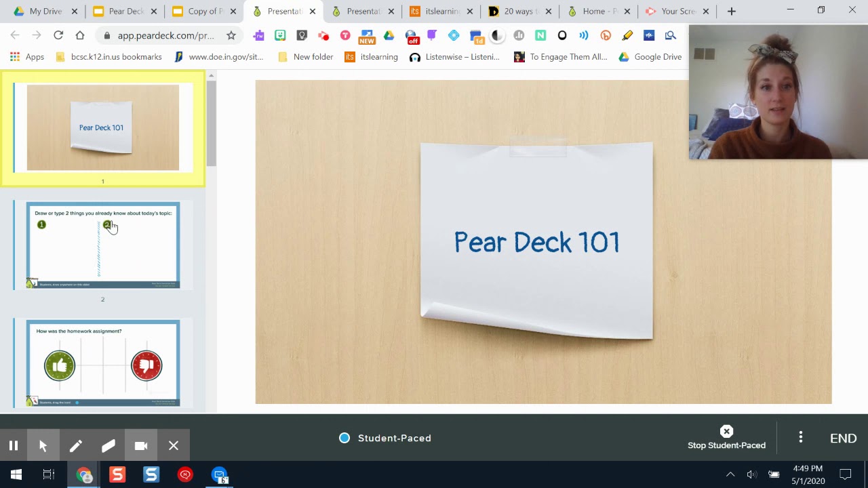The height and width of the screenshot is (488, 868).
Task: Bookmark this page with the star
Action: pos(231,35)
